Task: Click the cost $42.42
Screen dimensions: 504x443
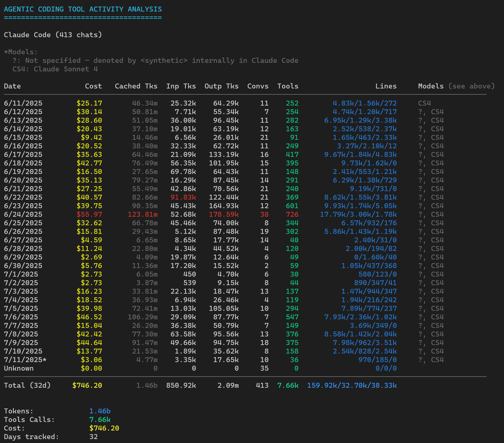Action: [89, 334]
